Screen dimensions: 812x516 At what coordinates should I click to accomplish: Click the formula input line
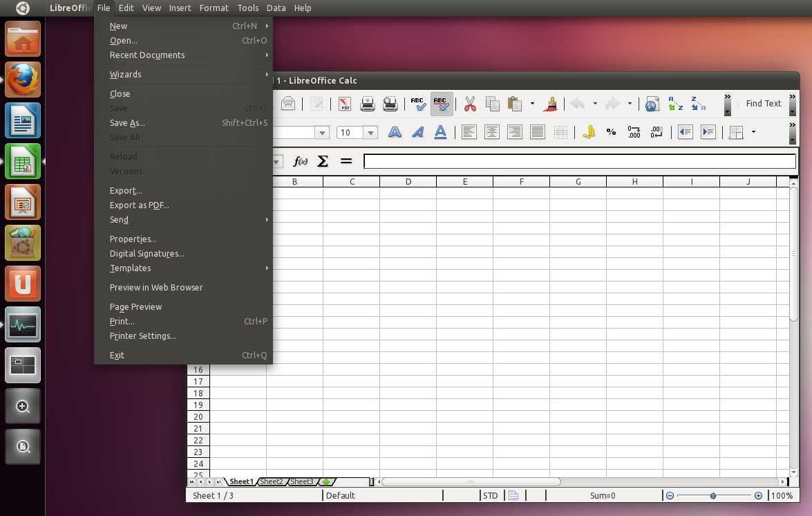click(580, 162)
